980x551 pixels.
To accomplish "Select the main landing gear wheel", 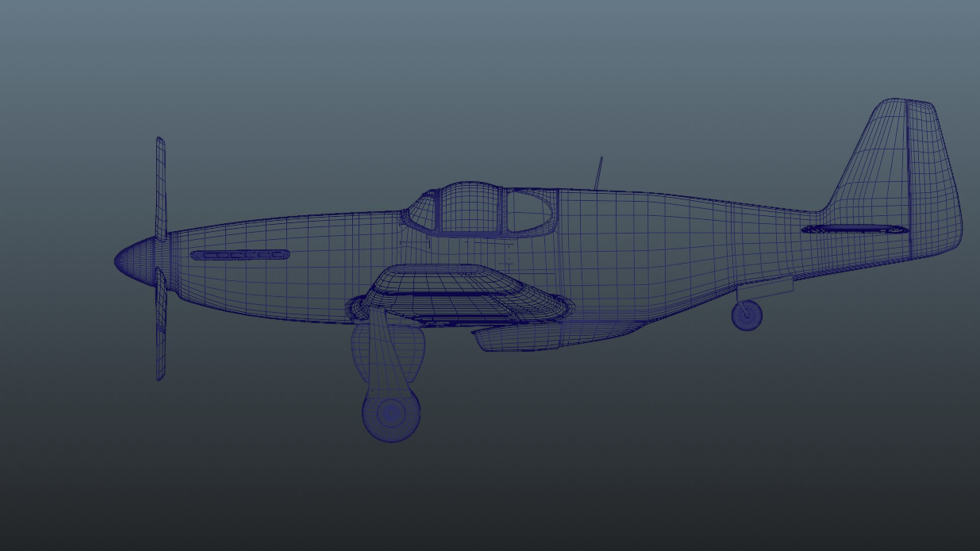I will coord(391,413).
